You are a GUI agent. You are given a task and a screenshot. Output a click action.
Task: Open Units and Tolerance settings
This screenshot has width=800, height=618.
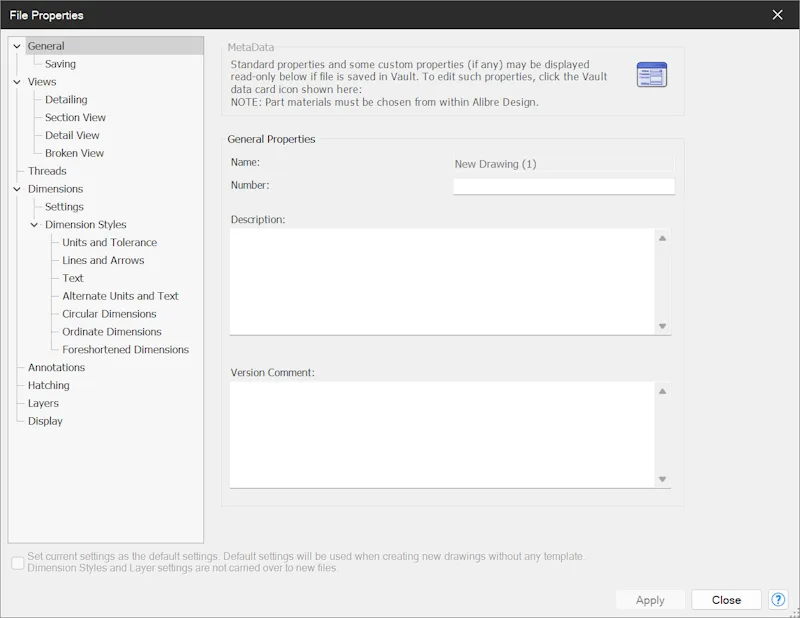point(109,242)
